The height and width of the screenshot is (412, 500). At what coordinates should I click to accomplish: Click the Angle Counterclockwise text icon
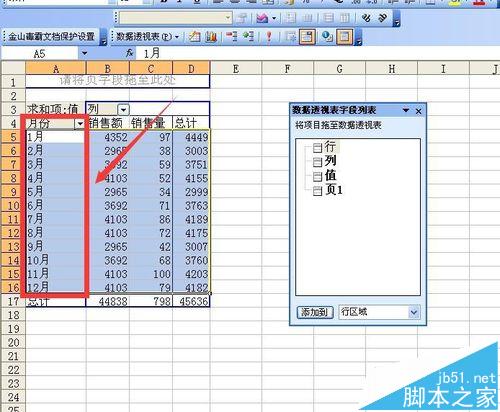click(382, 18)
